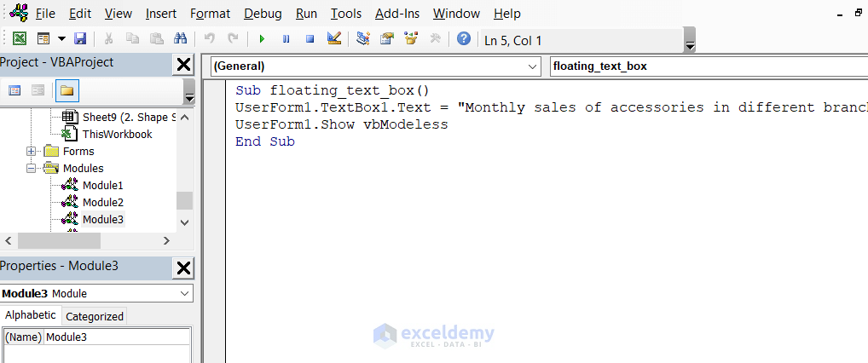The image size is (868, 363).
Task: Click the View Microsoft Excel icon
Action: point(19,39)
